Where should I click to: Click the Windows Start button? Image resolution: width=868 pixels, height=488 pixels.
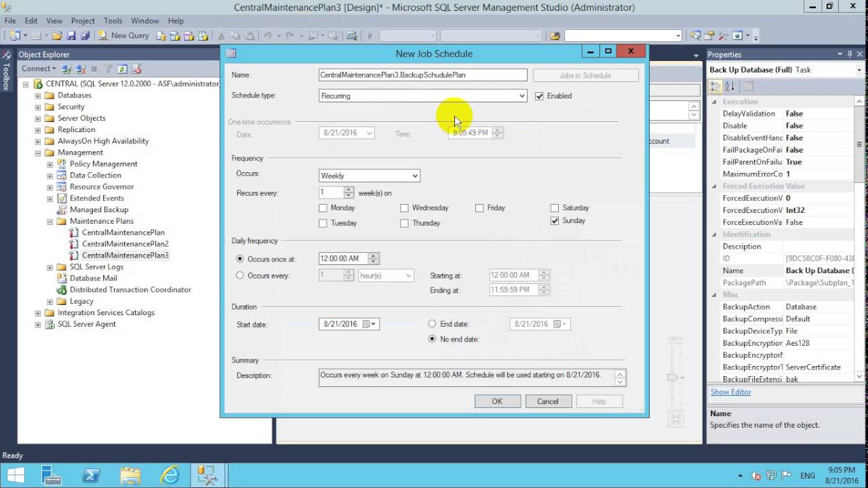[15, 474]
